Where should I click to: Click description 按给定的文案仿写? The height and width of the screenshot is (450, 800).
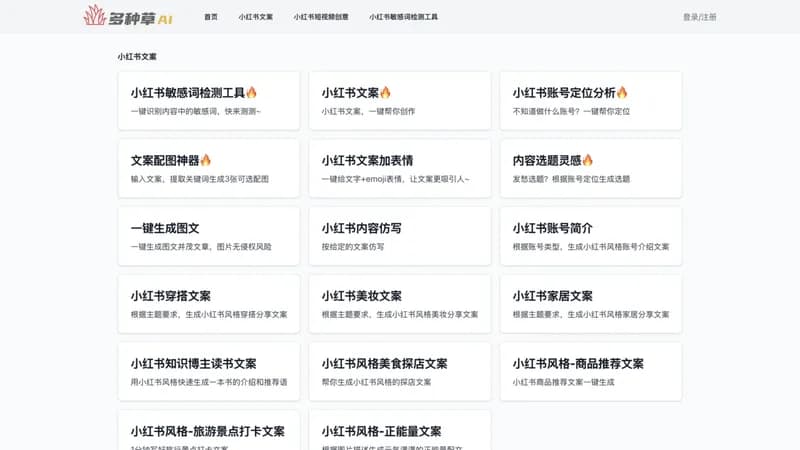pyautogui.click(x=353, y=247)
